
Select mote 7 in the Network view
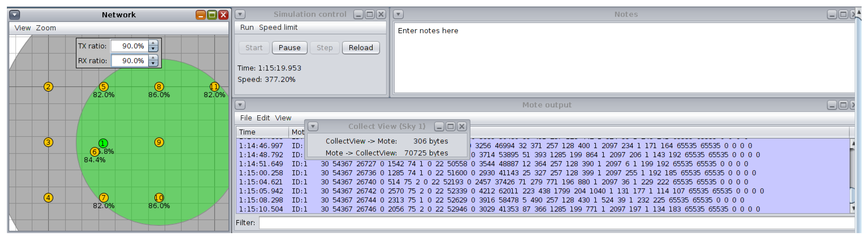(103, 198)
